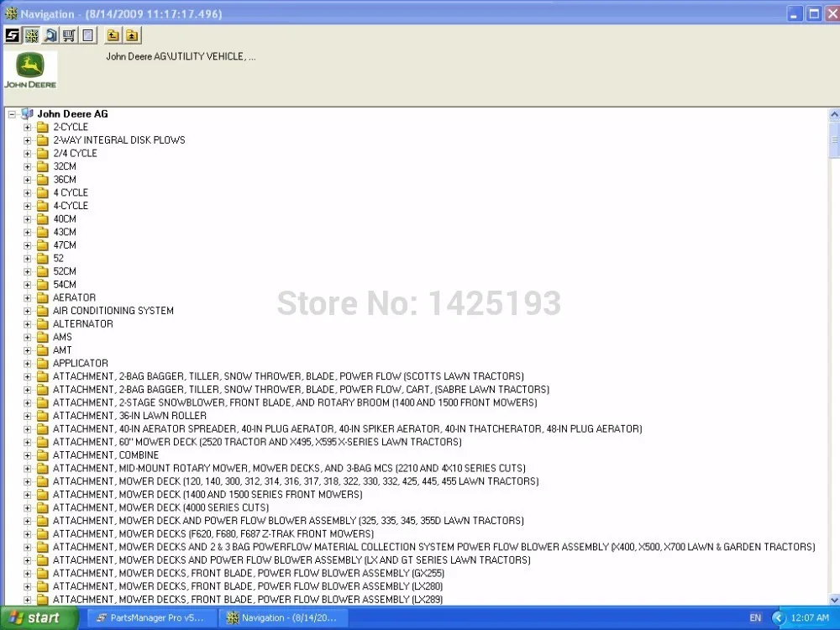
Task: Click the folder icon beside 52CM
Action: (x=43, y=271)
